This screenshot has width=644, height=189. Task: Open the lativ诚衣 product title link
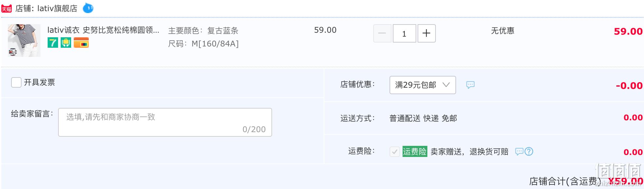pos(103,30)
